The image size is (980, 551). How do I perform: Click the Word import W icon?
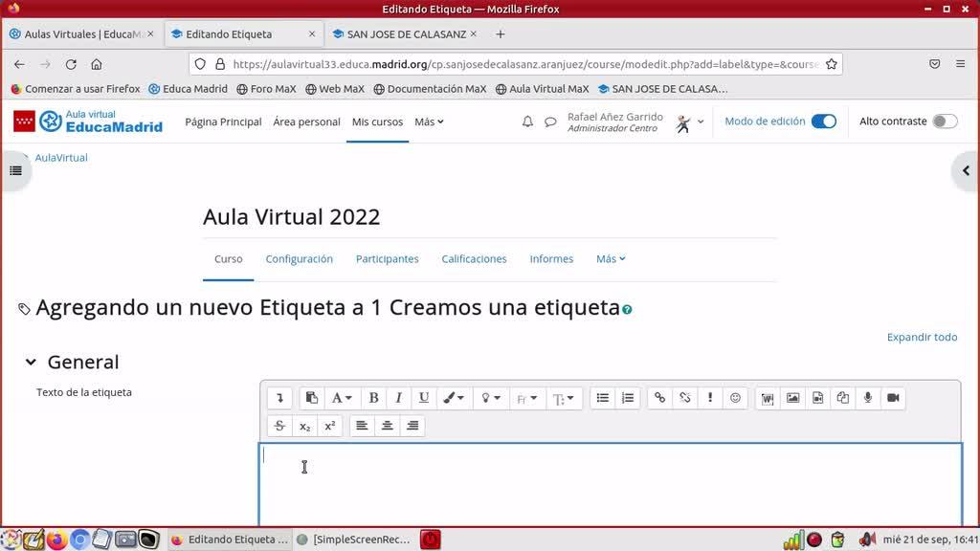[x=768, y=398]
